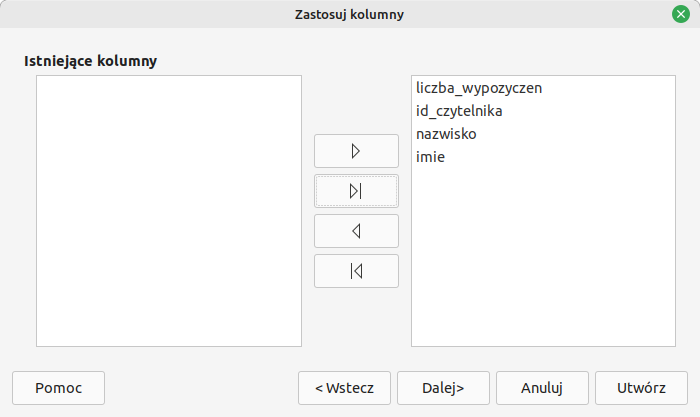Click inside the empty left columns list
Image resolution: width=700 pixels, height=417 pixels.
tap(168, 210)
